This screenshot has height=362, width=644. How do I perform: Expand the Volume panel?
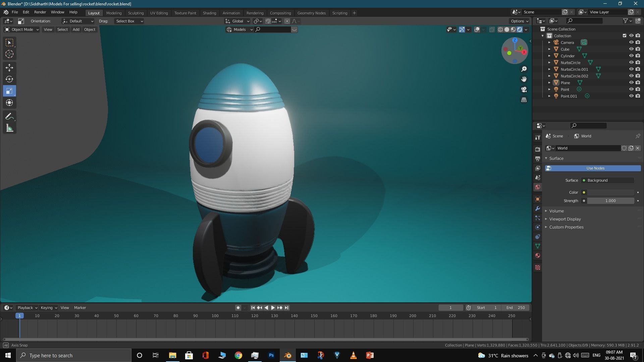coord(556,211)
